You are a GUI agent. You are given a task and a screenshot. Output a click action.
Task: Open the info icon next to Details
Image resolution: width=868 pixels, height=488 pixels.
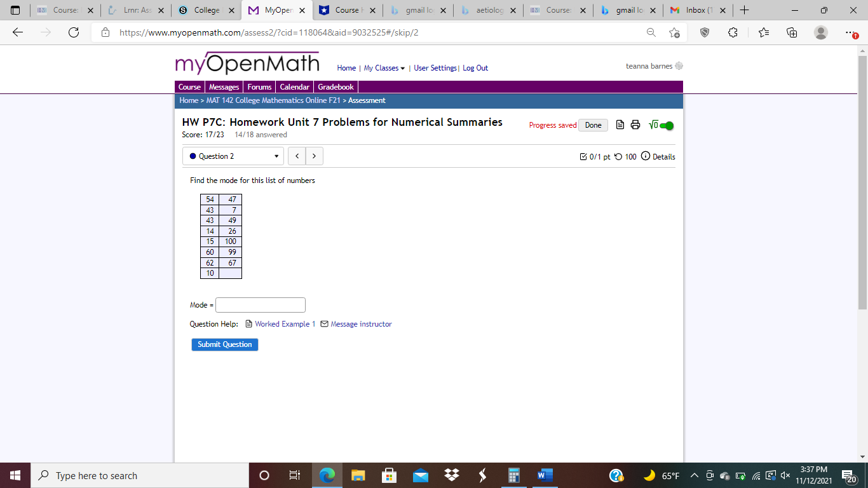[x=646, y=156]
